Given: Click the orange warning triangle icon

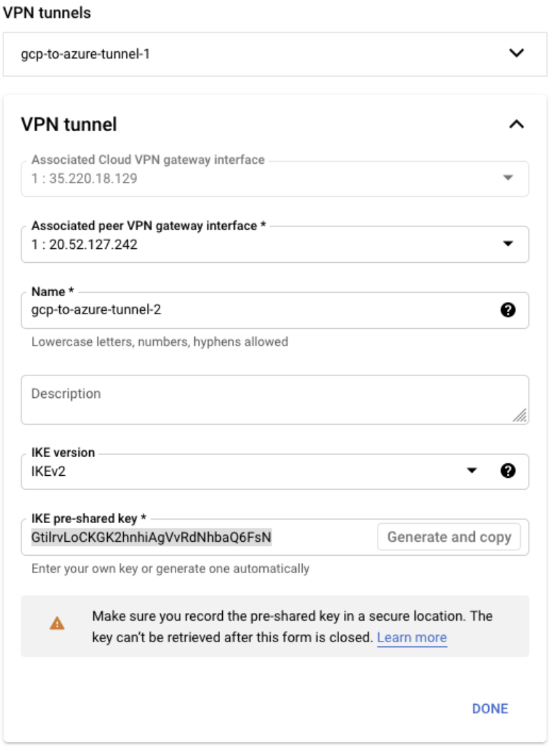Looking at the screenshot, I should (57, 624).
